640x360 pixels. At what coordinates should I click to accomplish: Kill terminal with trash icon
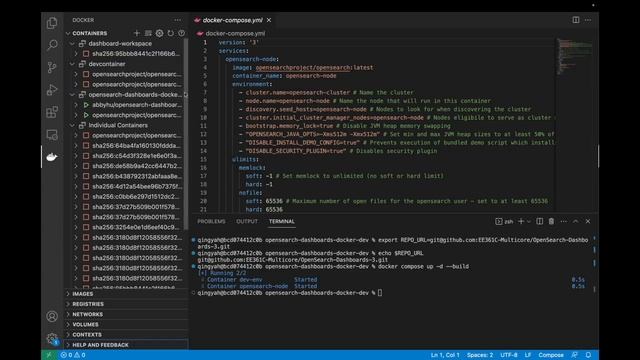coord(551,221)
